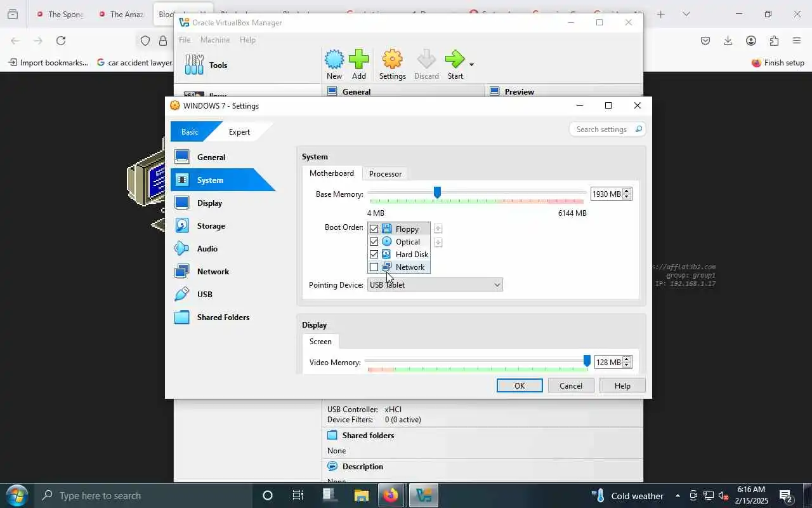Open Windows Start button
812x508 pixels.
click(x=16, y=495)
